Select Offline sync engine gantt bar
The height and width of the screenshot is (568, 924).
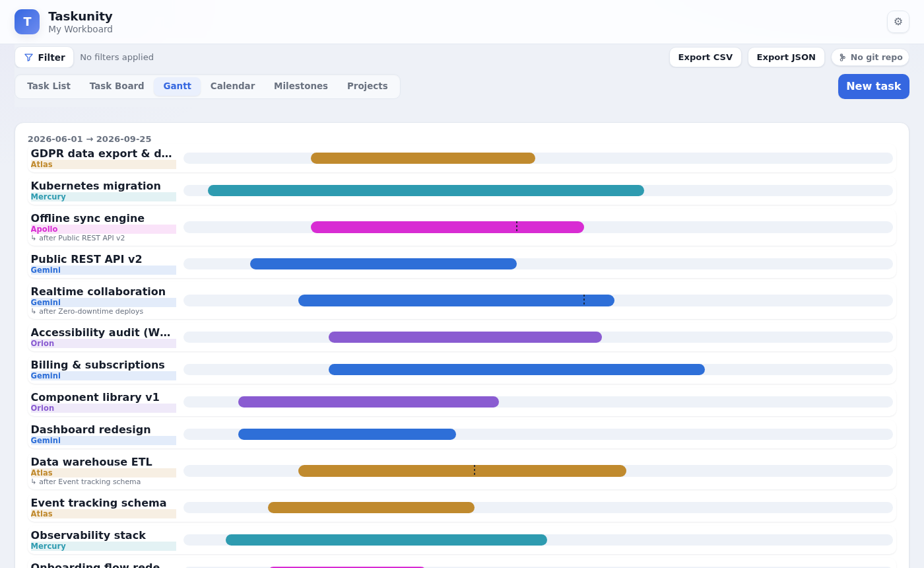pos(447,227)
